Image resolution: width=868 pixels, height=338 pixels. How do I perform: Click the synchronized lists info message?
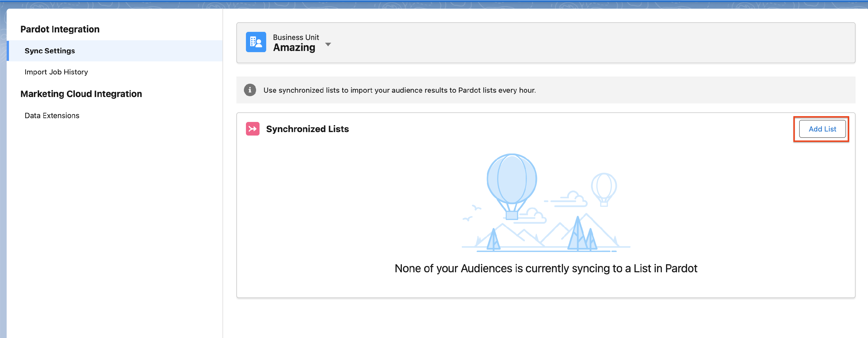[x=399, y=90]
